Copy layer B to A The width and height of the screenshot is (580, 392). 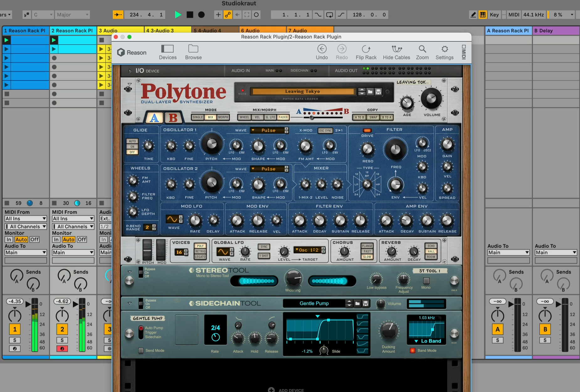point(387,117)
